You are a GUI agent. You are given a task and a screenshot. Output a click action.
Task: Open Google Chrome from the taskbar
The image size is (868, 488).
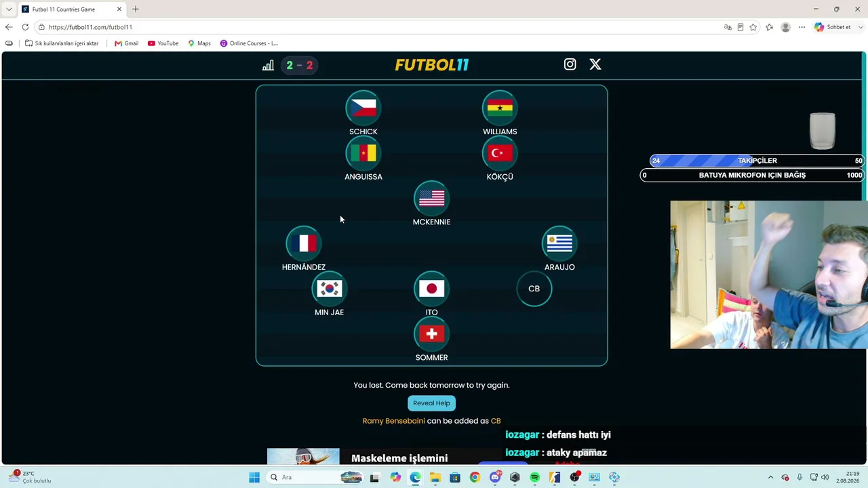coord(475,478)
